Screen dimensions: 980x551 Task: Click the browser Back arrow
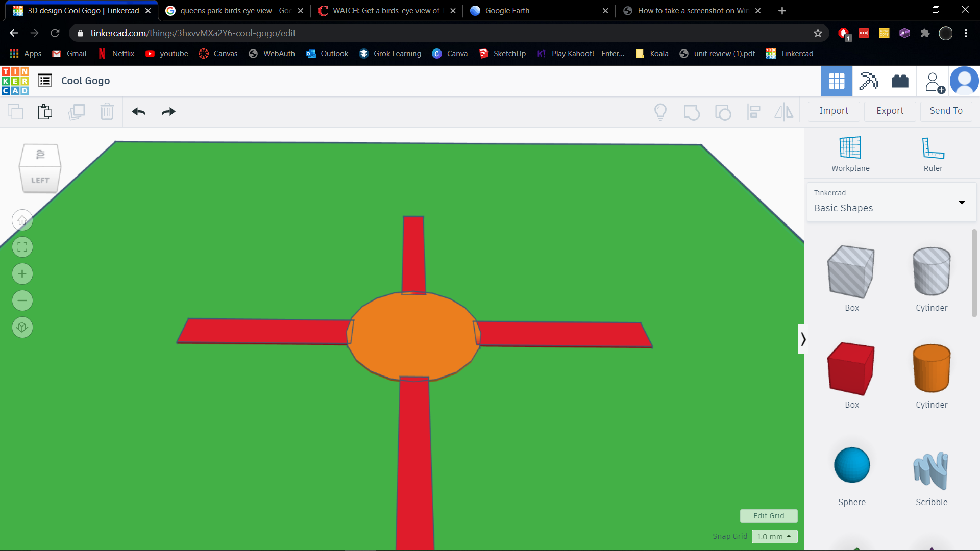point(14,33)
